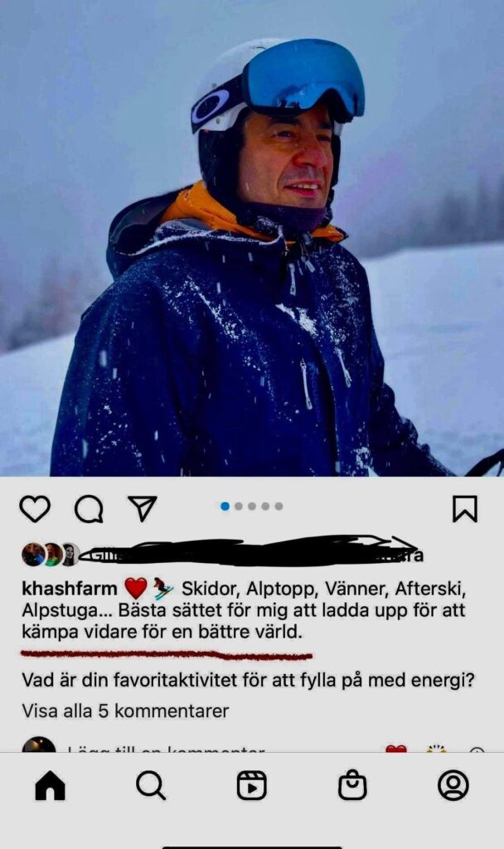This screenshot has height=849, width=504.
Task: Open comments via speech bubble icon
Action: click(x=89, y=509)
